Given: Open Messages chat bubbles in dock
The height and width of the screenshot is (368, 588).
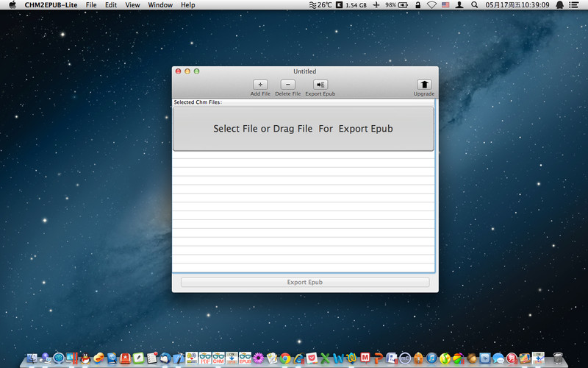Looking at the screenshot, I should pyautogui.click(x=498, y=358).
